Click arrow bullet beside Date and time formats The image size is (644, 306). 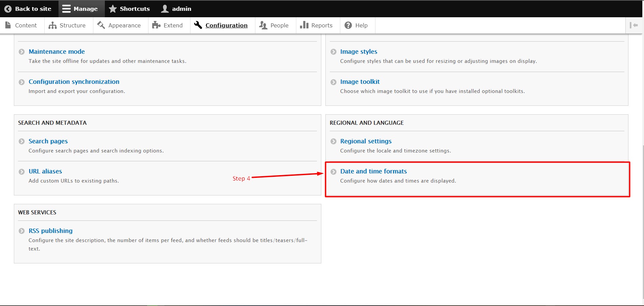click(333, 171)
